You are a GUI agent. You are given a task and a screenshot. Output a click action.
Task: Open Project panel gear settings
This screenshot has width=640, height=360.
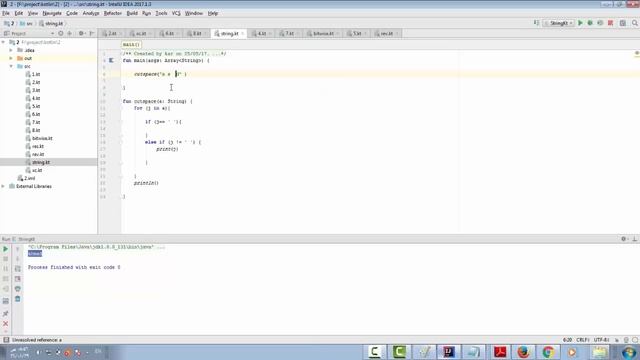(81, 33)
